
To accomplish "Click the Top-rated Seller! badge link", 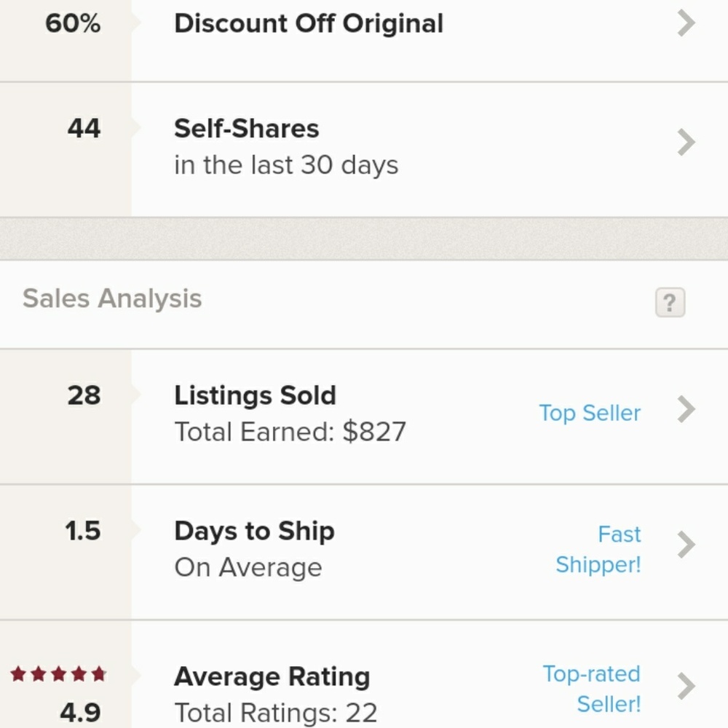I will (592, 689).
